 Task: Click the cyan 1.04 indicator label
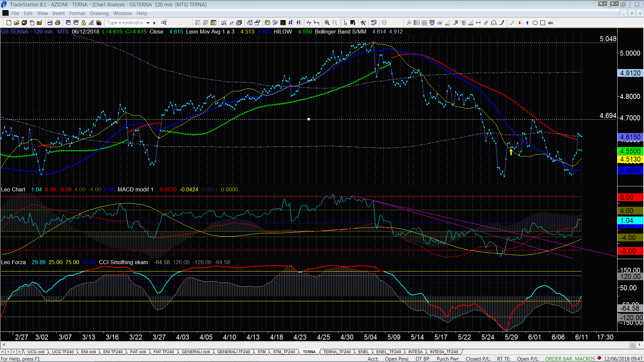pyautogui.click(x=630, y=221)
